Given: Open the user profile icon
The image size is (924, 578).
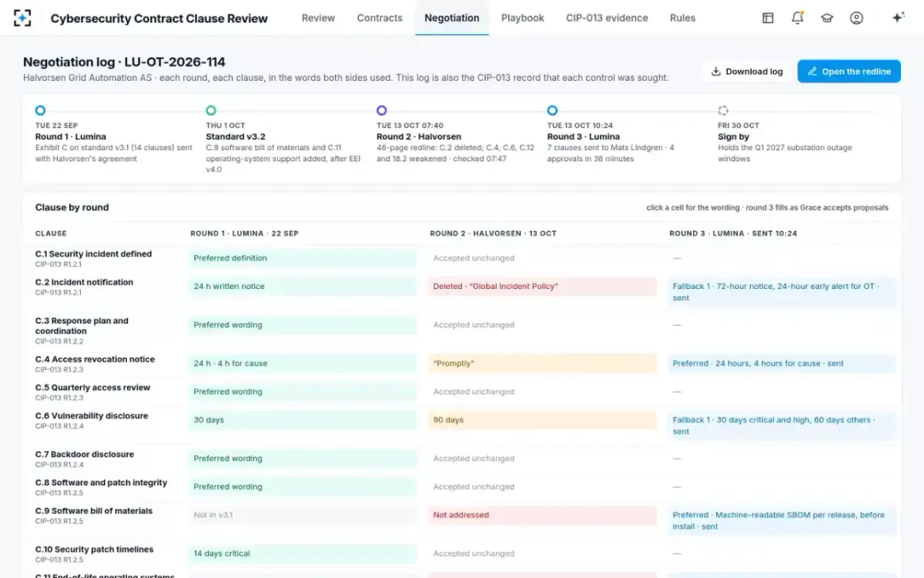Looking at the screenshot, I should pos(856,18).
